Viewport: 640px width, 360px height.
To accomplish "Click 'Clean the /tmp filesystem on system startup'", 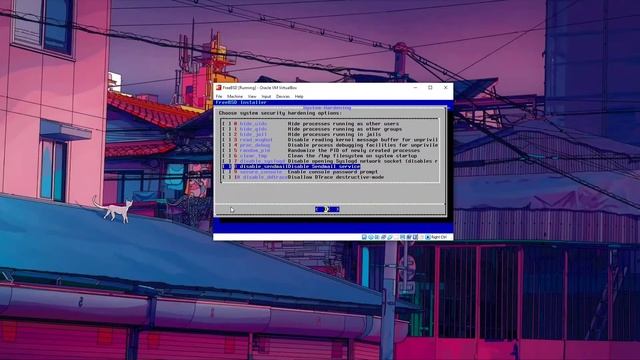I will [352, 156].
